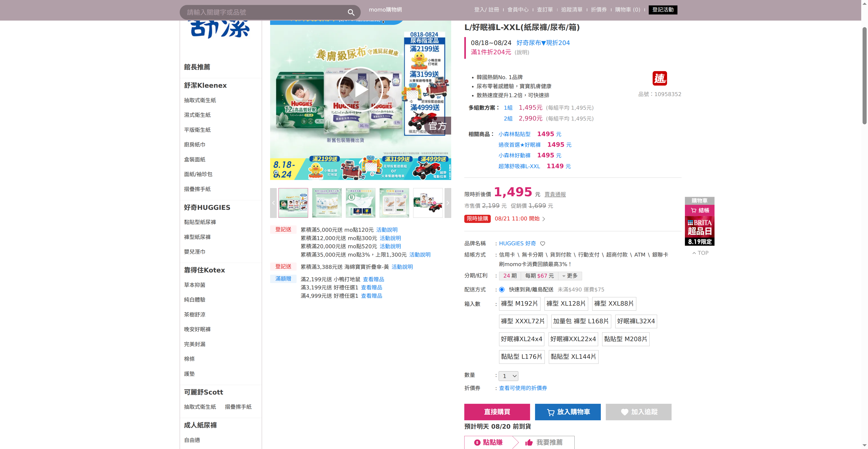Select the first product thumbnail image
Viewport: 868px width, 449px height.
(293, 203)
